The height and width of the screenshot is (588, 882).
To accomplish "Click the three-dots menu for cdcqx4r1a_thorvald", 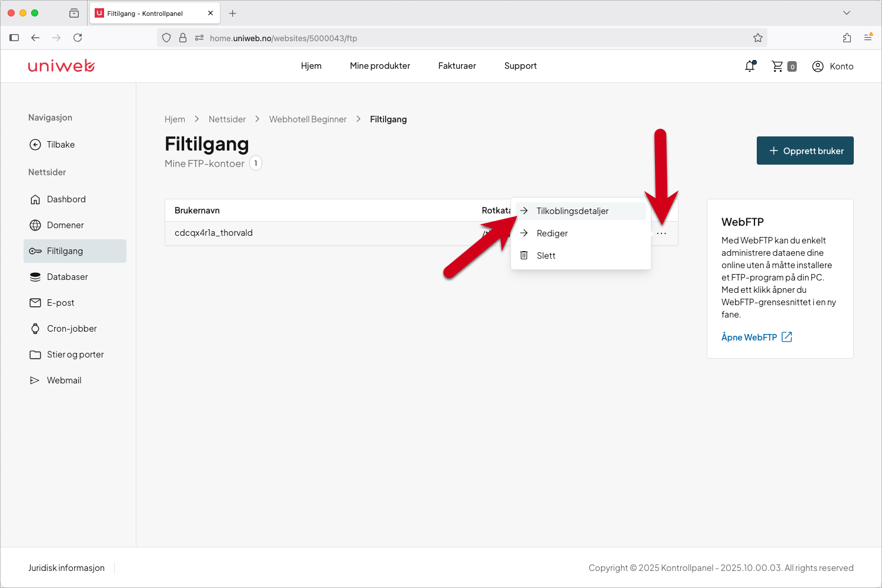I will 661,233.
